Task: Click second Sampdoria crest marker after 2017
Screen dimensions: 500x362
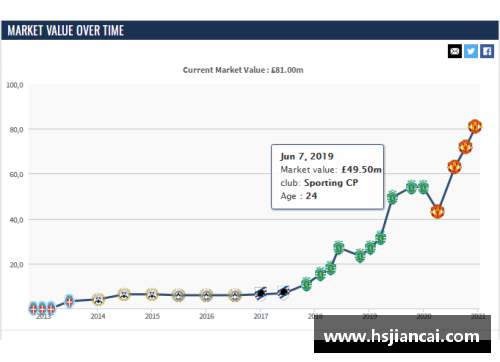Action: (283, 293)
